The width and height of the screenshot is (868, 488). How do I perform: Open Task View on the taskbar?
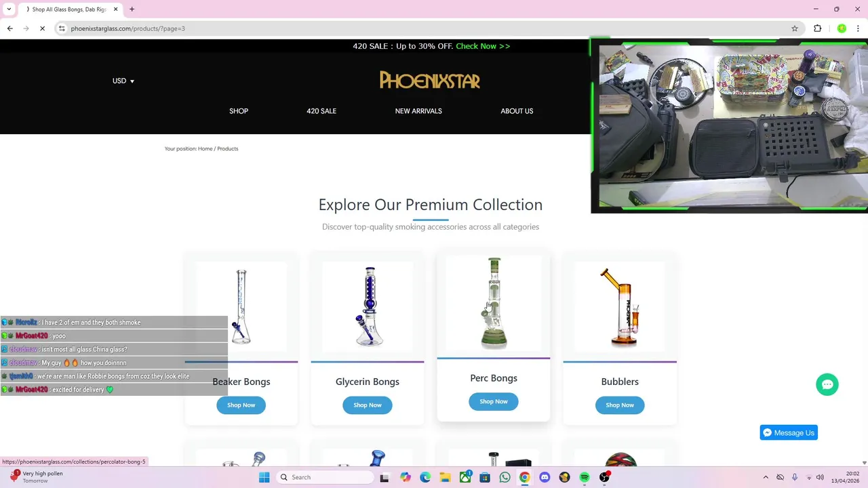coord(384,477)
